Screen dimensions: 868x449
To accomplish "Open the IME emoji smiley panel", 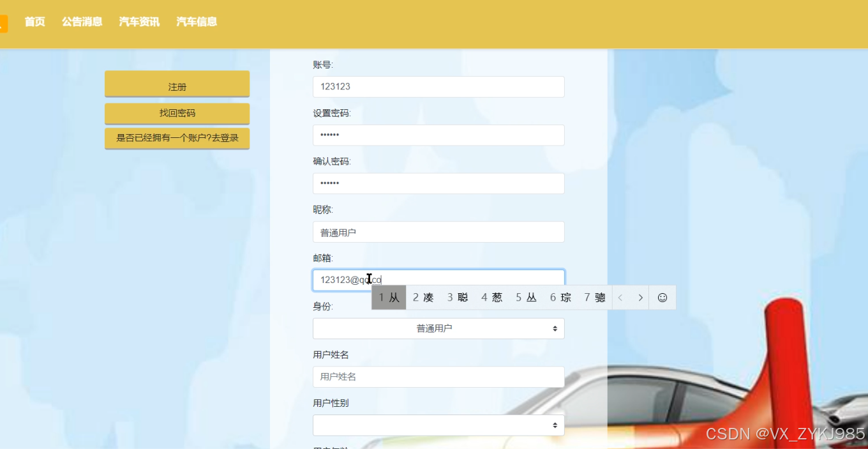I will click(x=662, y=298).
